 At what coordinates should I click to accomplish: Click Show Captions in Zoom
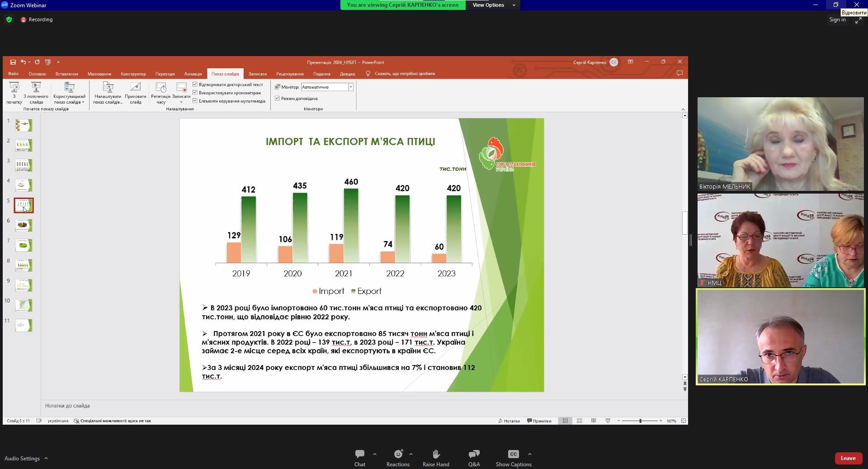(514, 458)
